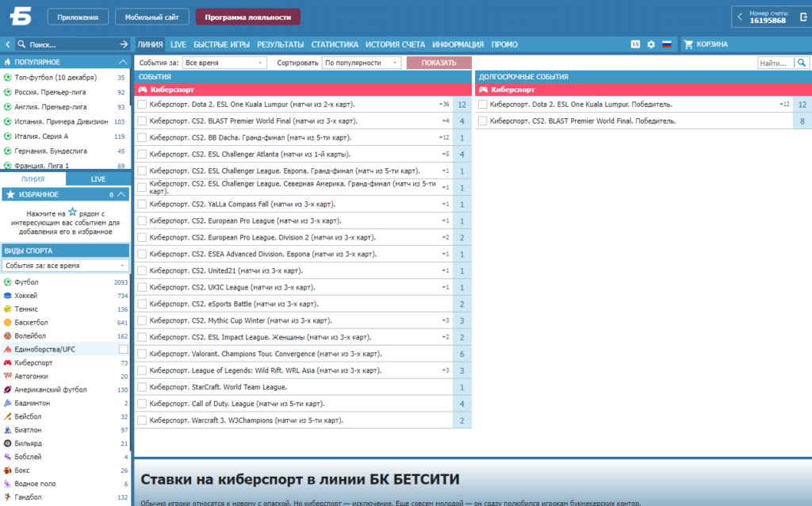Check the Valorant Champions Tour Convergence checkbox
Screen dimensions: 812x506
click(142, 354)
